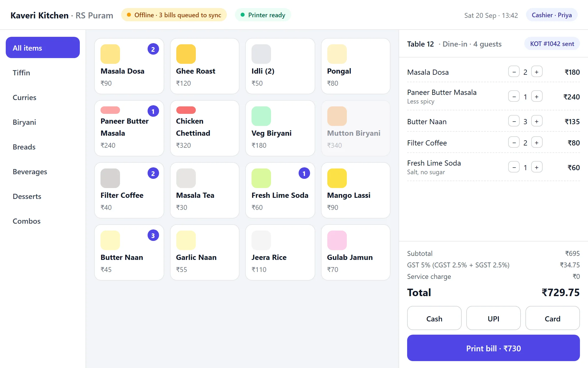
Task: Add a Mango Lassi to the order
Action: click(356, 190)
